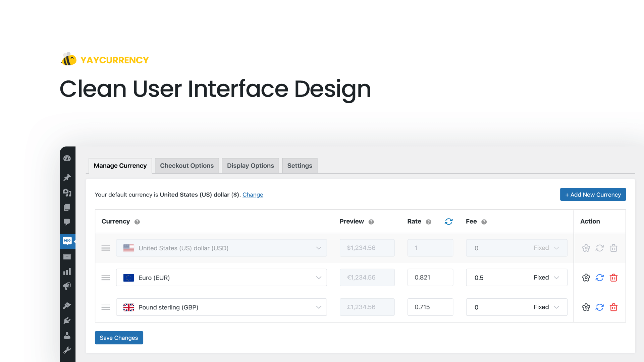
Task: Open settings gear for Pound sterling
Action: tap(586, 307)
